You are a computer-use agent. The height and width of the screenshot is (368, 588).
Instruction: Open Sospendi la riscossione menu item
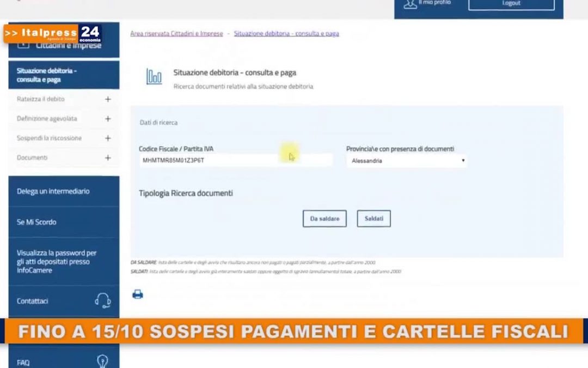[x=49, y=138]
